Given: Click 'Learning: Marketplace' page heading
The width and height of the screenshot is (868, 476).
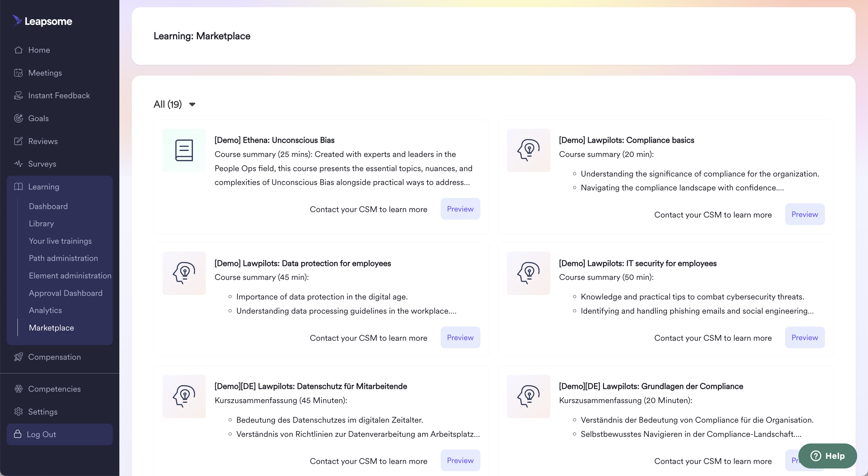Looking at the screenshot, I should tap(202, 36).
